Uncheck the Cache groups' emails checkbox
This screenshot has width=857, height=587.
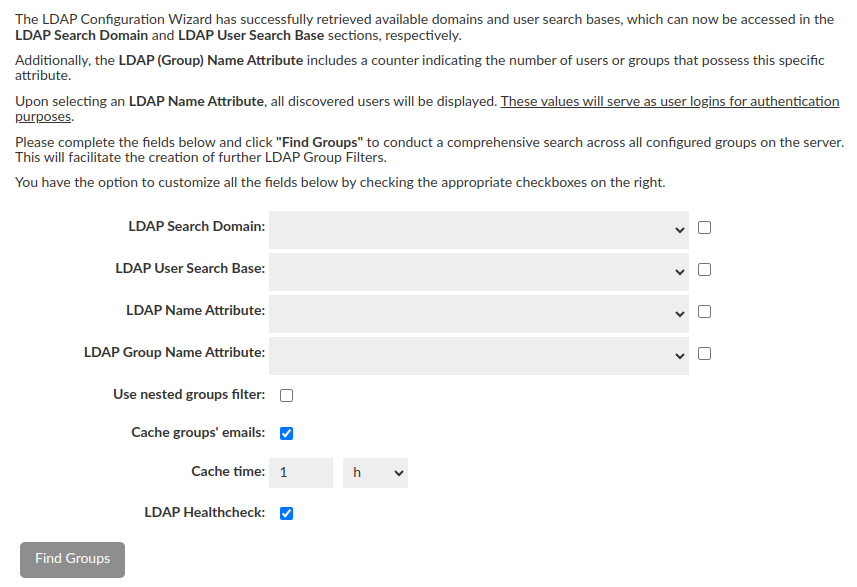pos(287,434)
